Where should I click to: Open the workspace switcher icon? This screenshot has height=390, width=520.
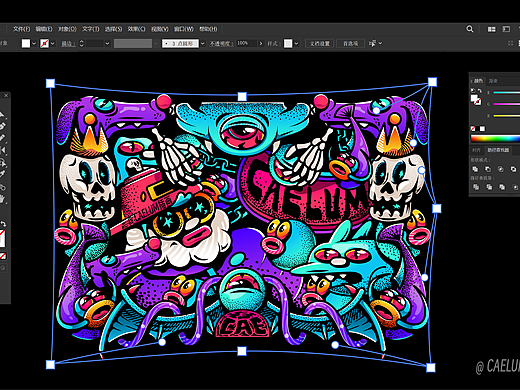click(506, 29)
